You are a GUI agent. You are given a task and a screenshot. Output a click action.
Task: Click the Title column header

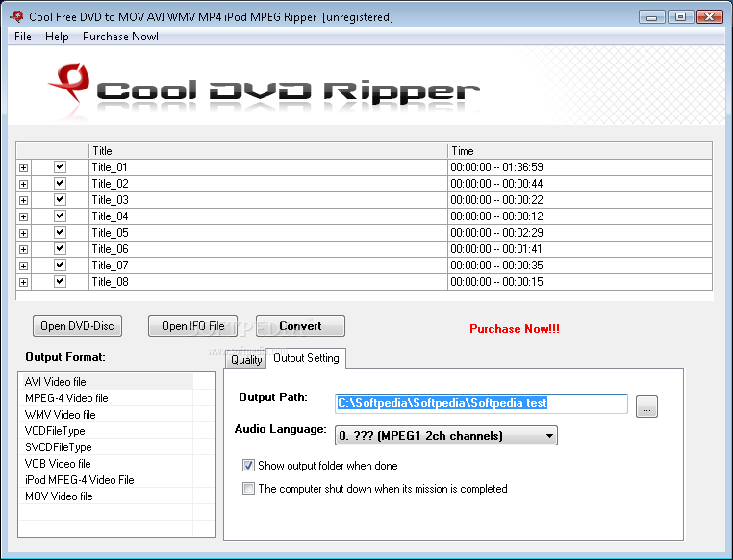[268, 151]
